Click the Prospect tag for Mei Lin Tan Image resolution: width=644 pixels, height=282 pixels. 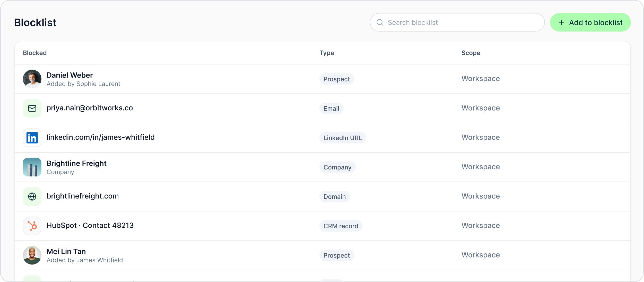pyautogui.click(x=337, y=255)
